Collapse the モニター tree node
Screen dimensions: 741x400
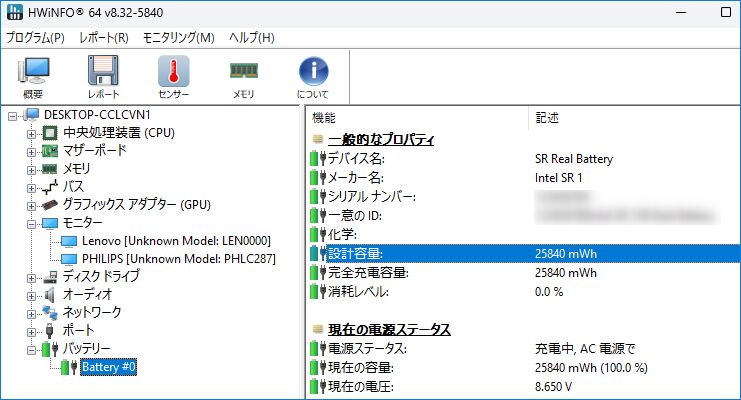point(31,223)
